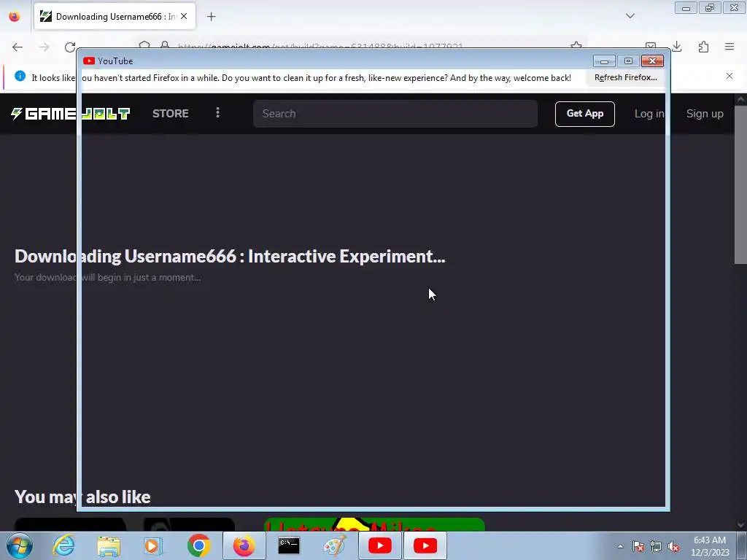Close the YouTube popup window
This screenshot has height=560, width=747.
click(652, 61)
